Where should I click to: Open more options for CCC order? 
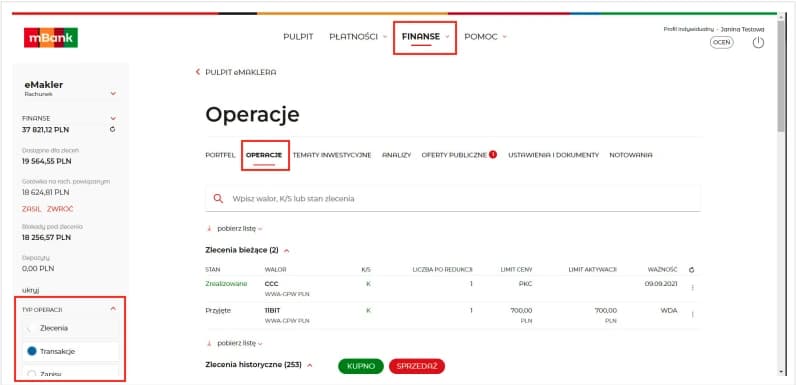[692, 287]
